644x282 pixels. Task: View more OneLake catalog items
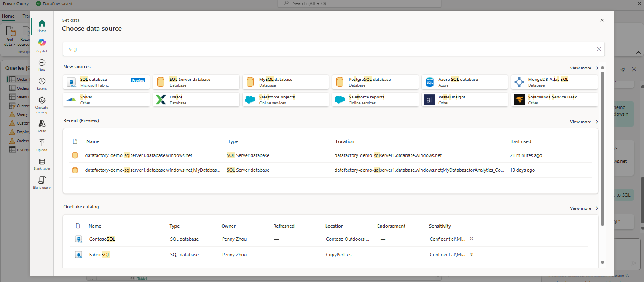coord(584,208)
